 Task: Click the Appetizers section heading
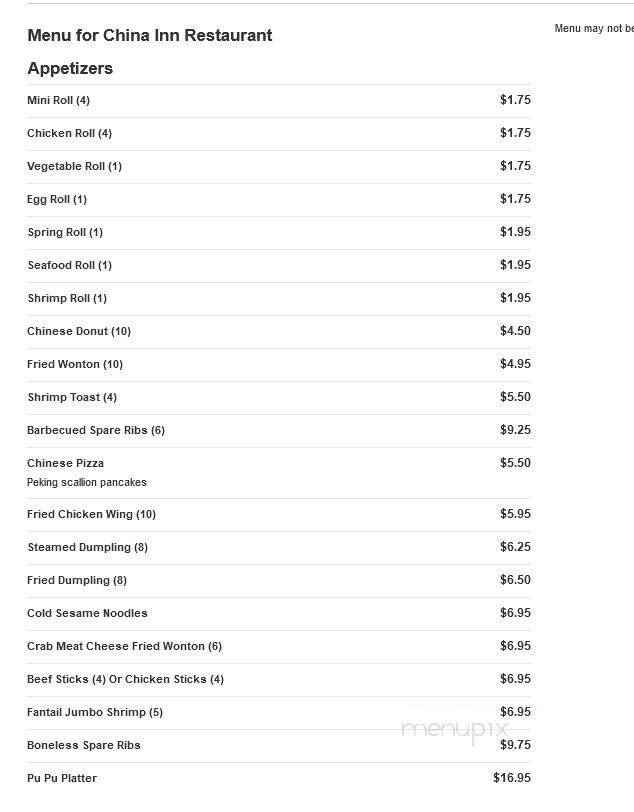click(x=70, y=68)
